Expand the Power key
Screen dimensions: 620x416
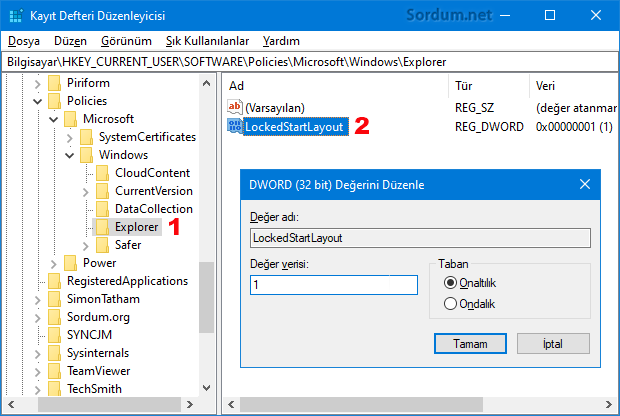point(54,264)
